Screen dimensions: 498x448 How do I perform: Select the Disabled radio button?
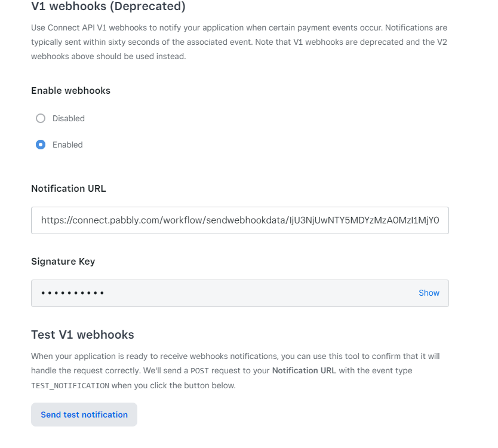point(41,118)
